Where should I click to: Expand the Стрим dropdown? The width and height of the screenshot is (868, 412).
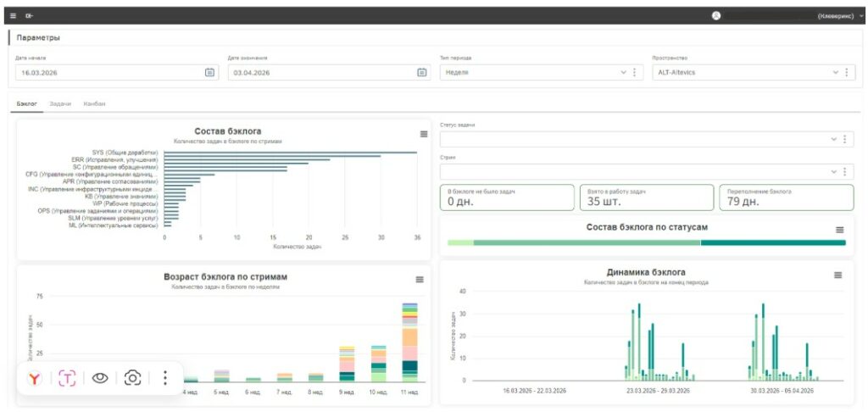(x=834, y=172)
